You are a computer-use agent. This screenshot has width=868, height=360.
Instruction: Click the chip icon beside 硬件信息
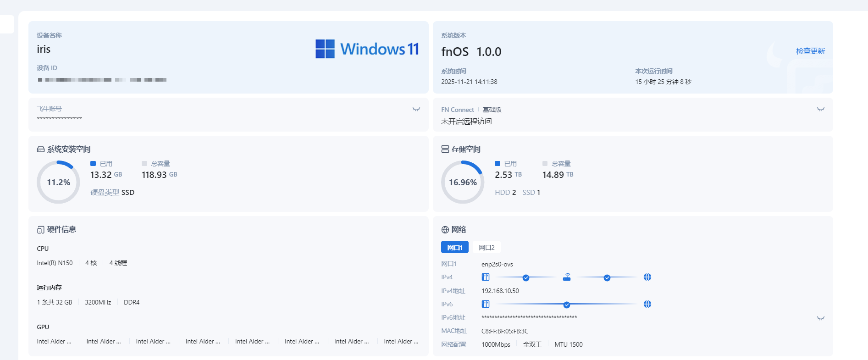click(x=41, y=230)
